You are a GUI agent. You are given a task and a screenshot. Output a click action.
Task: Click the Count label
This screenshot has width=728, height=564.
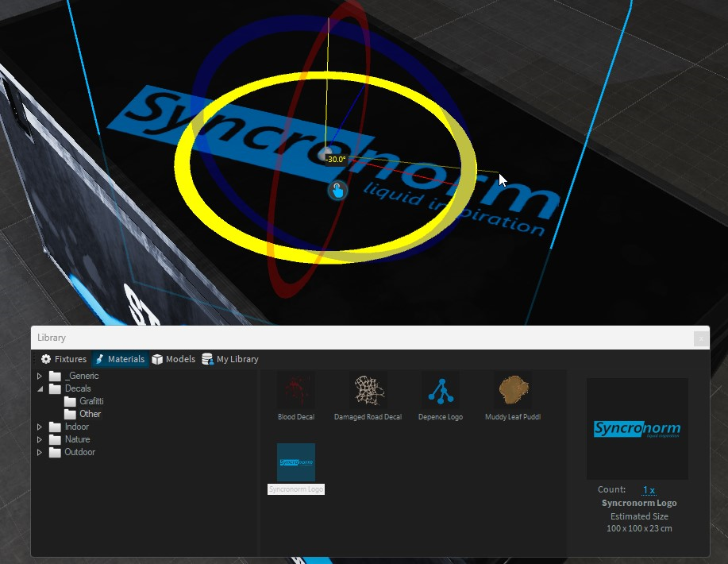coord(611,489)
